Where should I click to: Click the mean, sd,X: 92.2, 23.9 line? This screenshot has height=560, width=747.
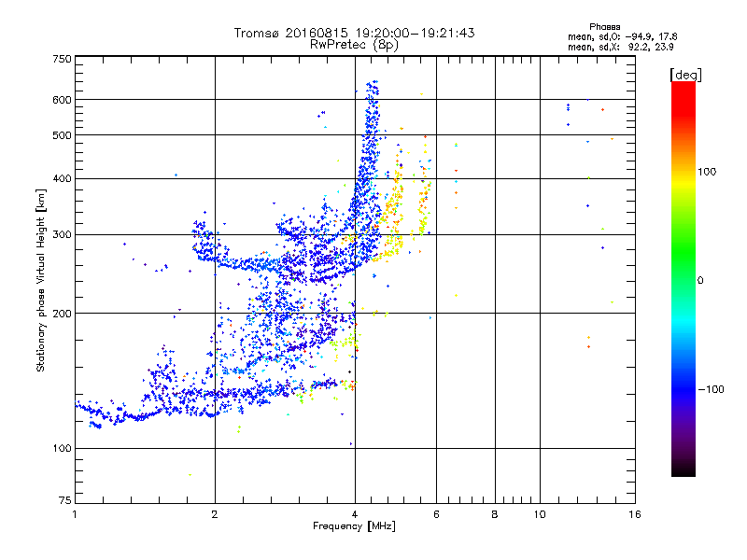[x=620, y=47]
